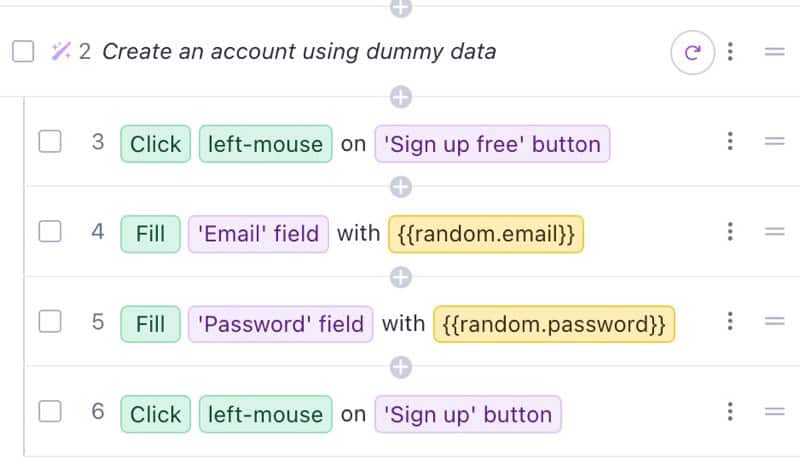Edit the {{random.password}} value field

[554, 324]
